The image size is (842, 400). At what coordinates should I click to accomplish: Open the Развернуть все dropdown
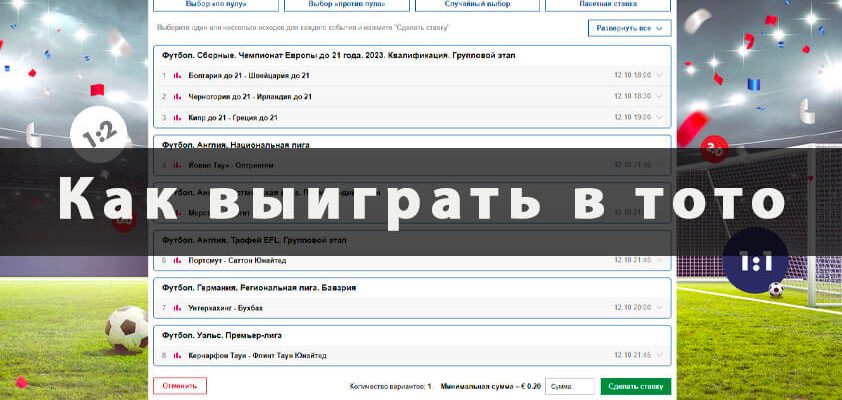pyautogui.click(x=629, y=28)
